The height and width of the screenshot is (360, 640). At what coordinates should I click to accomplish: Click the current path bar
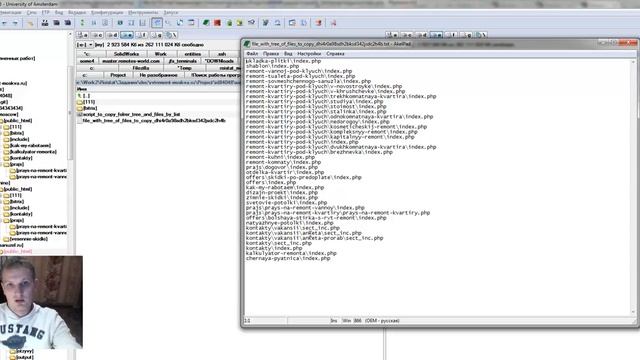pos(158,82)
